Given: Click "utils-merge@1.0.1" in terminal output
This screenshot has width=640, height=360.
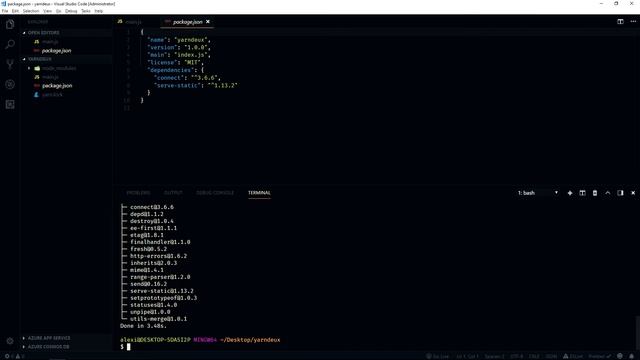Looking at the screenshot, I should (x=158, y=319).
